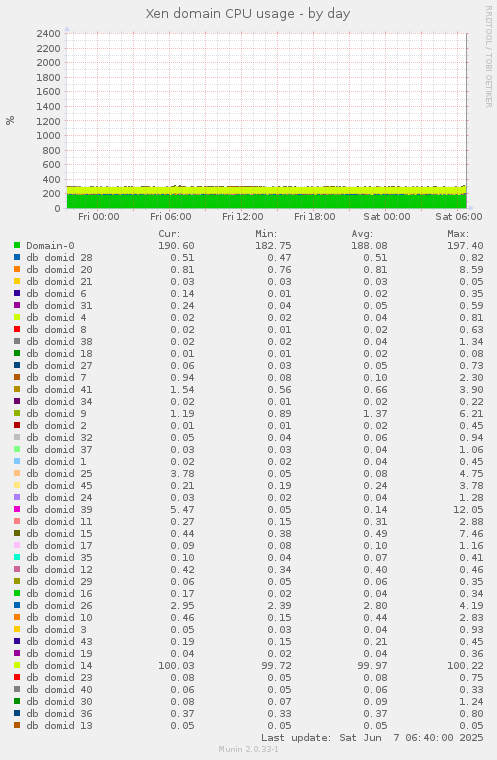The width and height of the screenshot is (497, 760).
Task: Select the 'db domid 40' legend label
Action: click(x=59, y=690)
